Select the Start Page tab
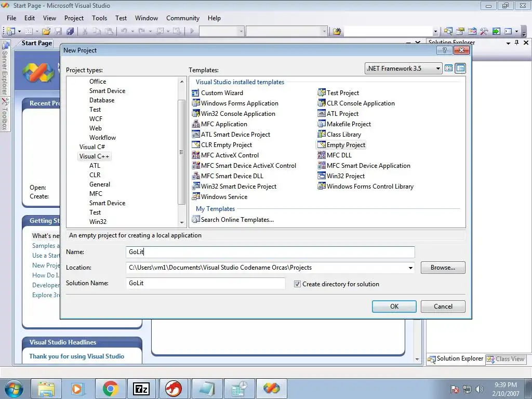 click(37, 43)
